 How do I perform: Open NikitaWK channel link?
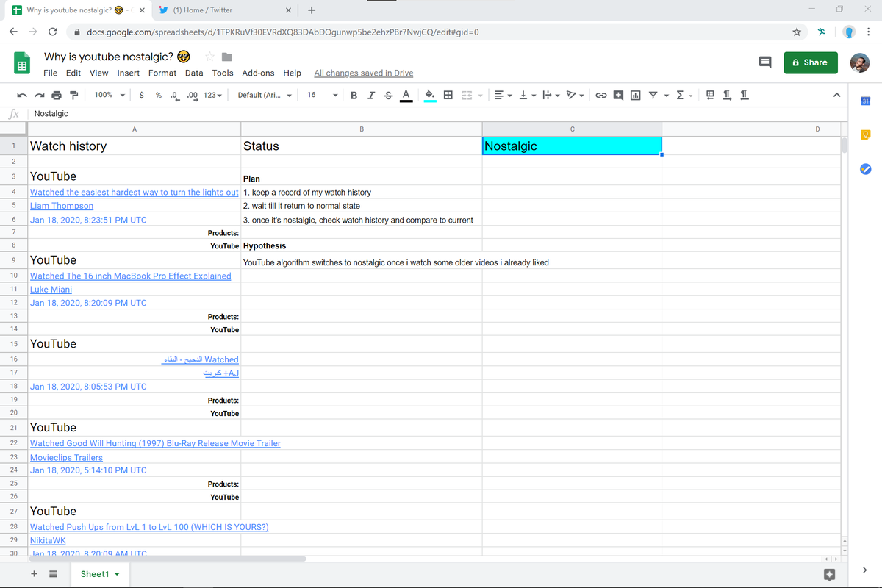(x=48, y=541)
